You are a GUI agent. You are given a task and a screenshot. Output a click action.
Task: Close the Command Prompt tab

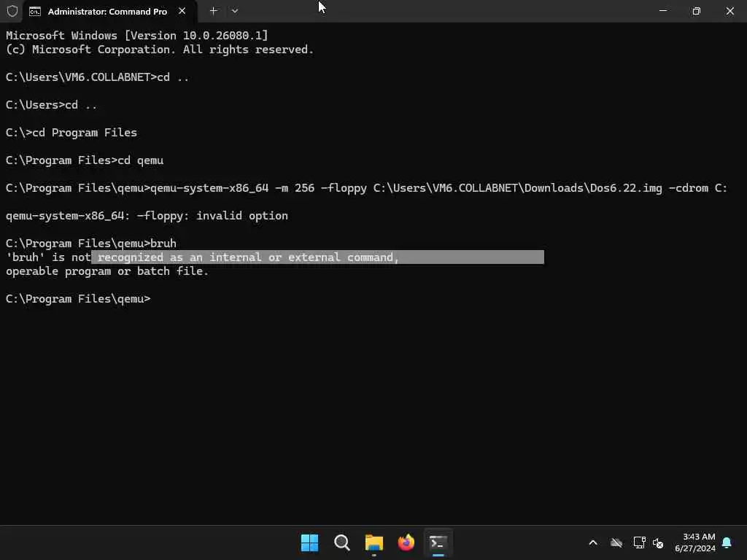[x=182, y=11]
